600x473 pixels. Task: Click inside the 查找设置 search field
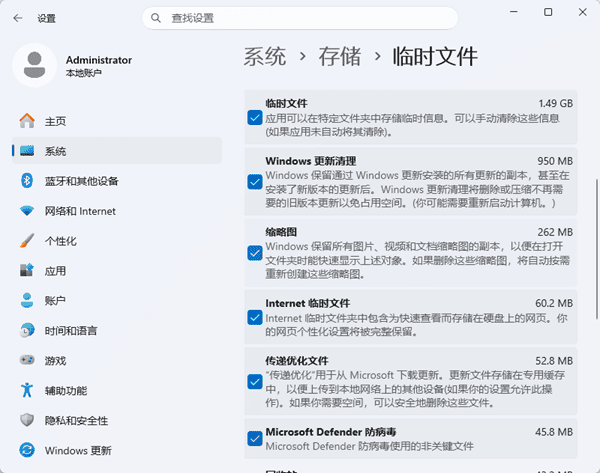pos(300,18)
